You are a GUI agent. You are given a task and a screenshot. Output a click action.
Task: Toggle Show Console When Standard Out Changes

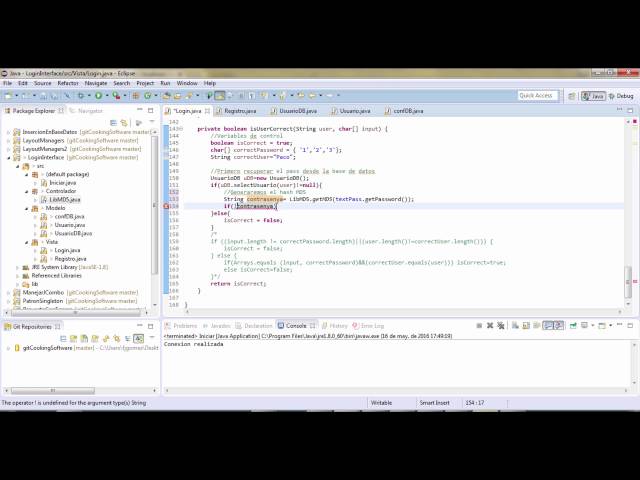coord(548,325)
